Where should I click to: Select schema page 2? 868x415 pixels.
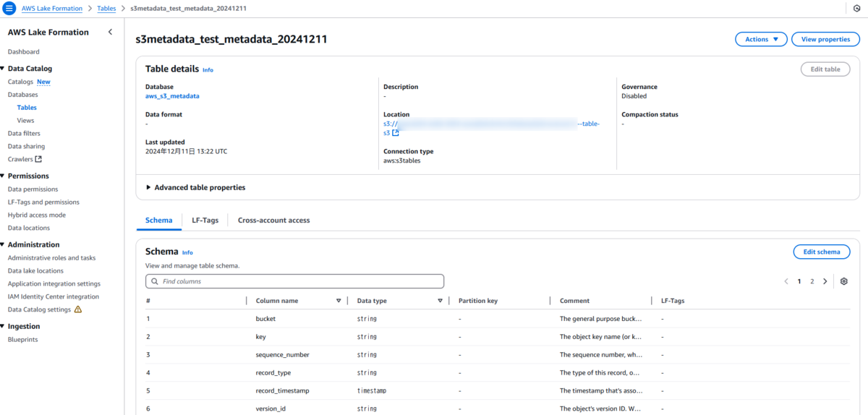[x=812, y=281]
